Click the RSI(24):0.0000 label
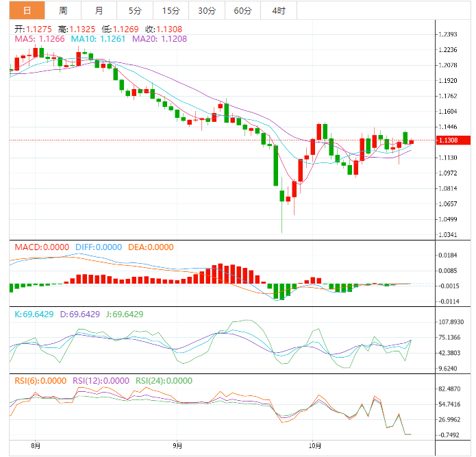 (x=164, y=381)
